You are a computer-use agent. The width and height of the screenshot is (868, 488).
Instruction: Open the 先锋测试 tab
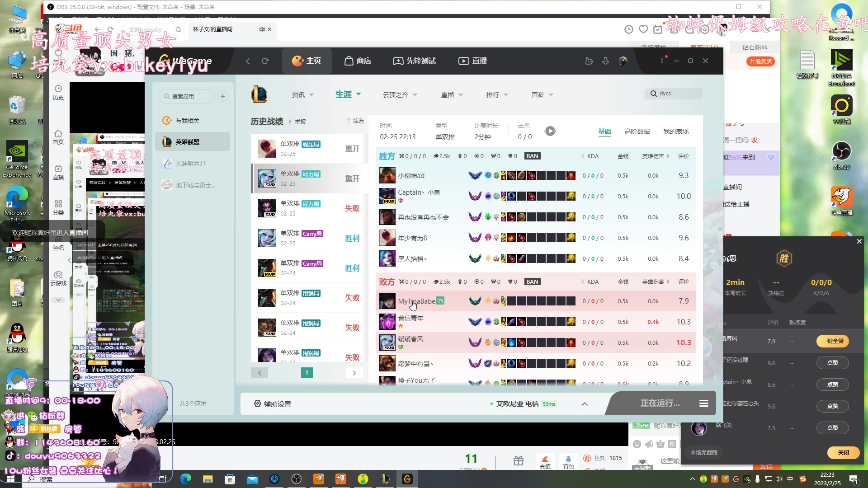[x=414, y=61]
